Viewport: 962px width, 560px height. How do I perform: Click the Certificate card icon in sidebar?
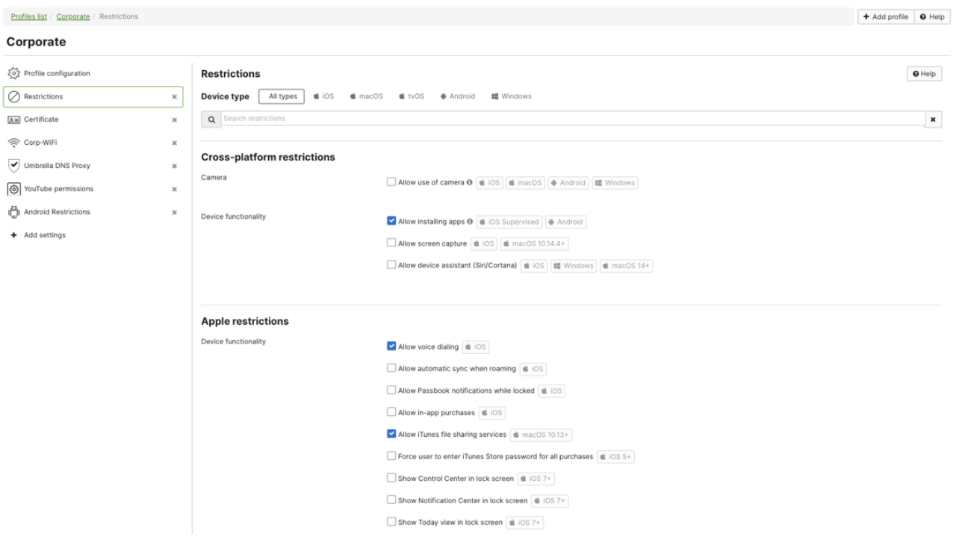pos(13,119)
